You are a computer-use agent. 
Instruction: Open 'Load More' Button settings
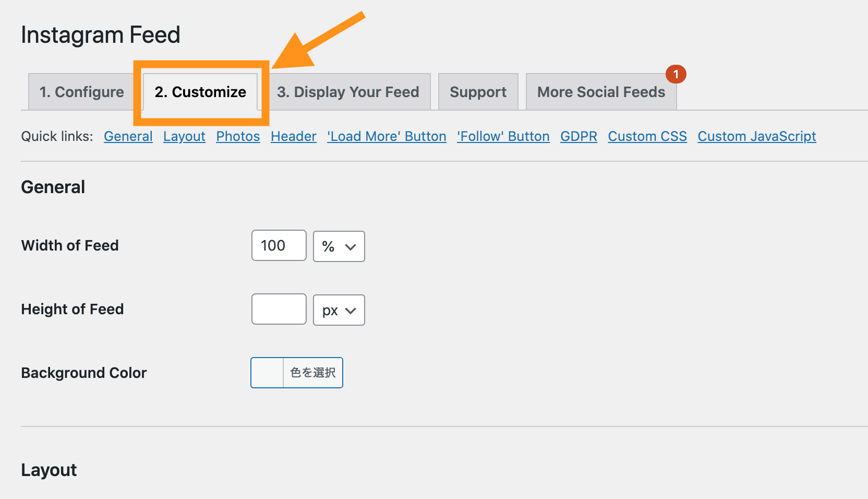[387, 136]
